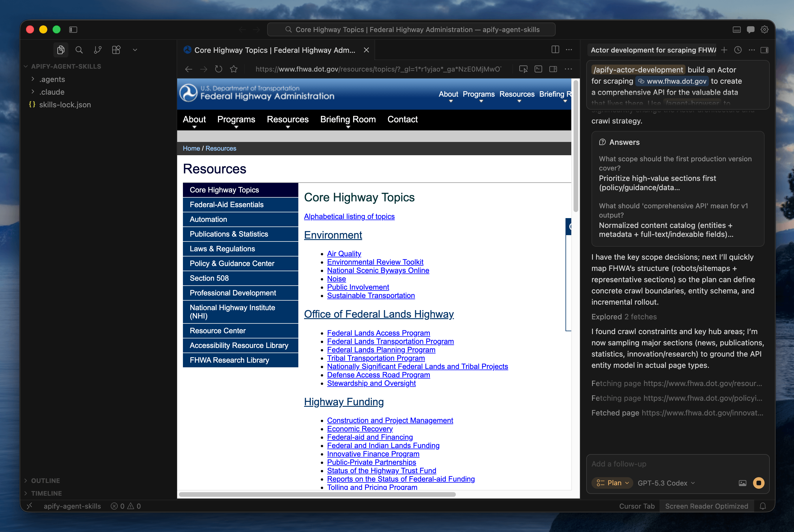Screen dimensions: 794x532
Task: Open chat history via the clock icon
Action: (738, 50)
